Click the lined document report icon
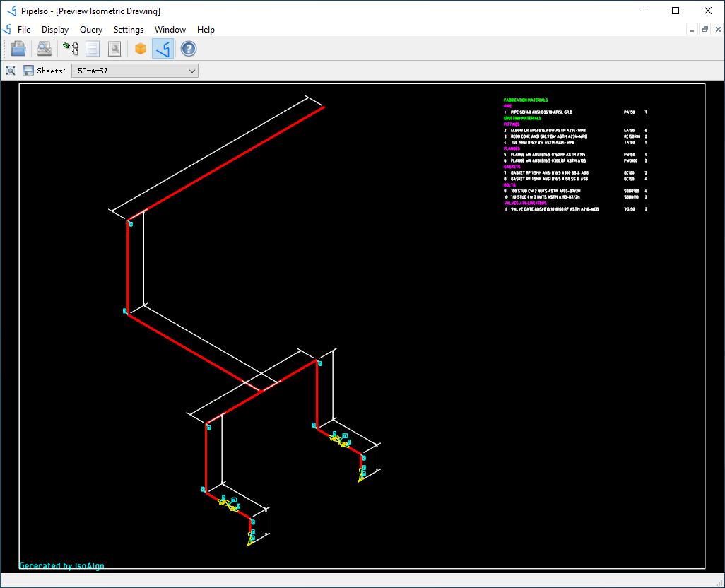The width and height of the screenshot is (725, 588). pyautogui.click(x=93, y=49)
